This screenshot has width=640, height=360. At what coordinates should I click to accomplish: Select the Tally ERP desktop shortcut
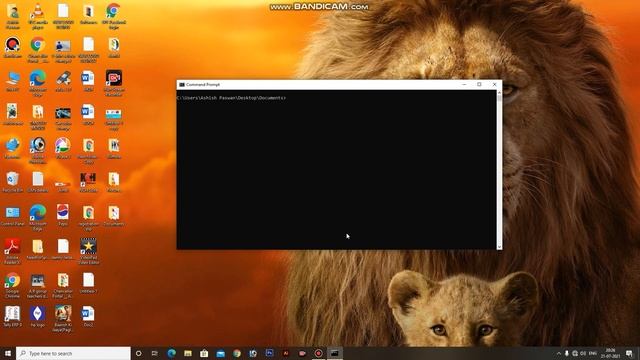point(12,316)
